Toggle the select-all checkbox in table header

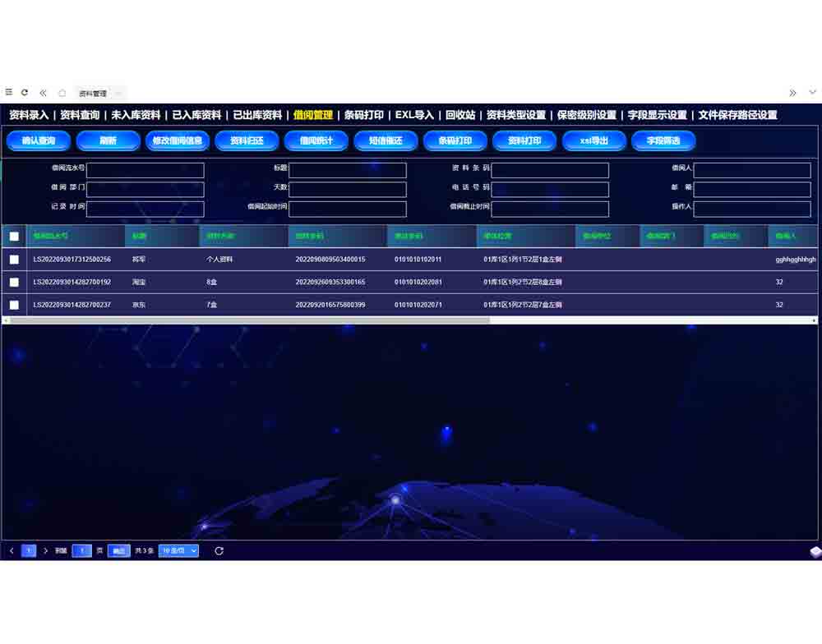pyautogui.click(x=14, y=237)
